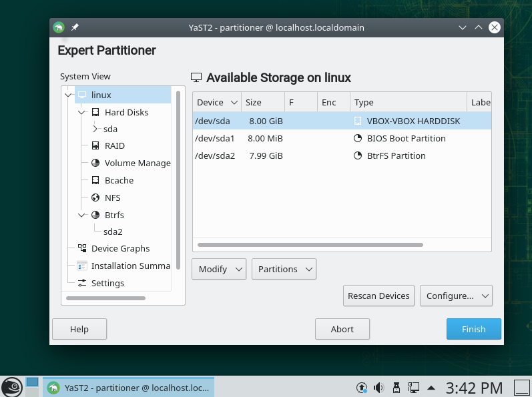The image size is (532, 397).
Task: Collapse the Hard Disks tree node
Action: click(81, 113)
